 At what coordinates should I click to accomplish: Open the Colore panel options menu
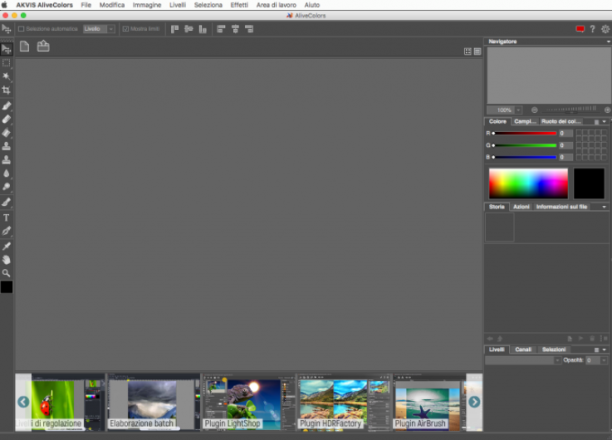click(x=596, y=122)
